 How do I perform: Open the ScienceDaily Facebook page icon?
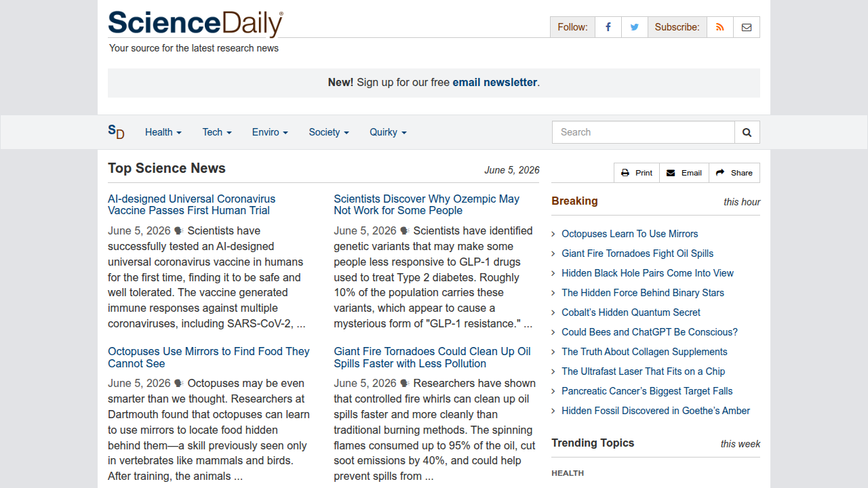coord(608,27)
